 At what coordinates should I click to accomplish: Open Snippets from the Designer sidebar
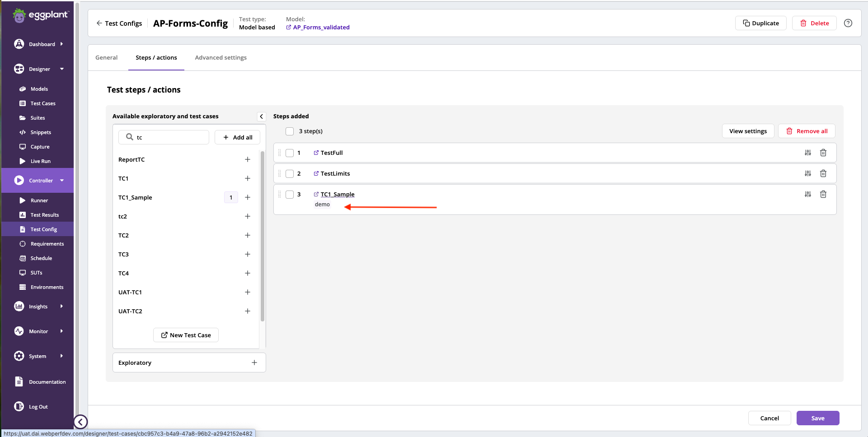(x=41, y=132)
